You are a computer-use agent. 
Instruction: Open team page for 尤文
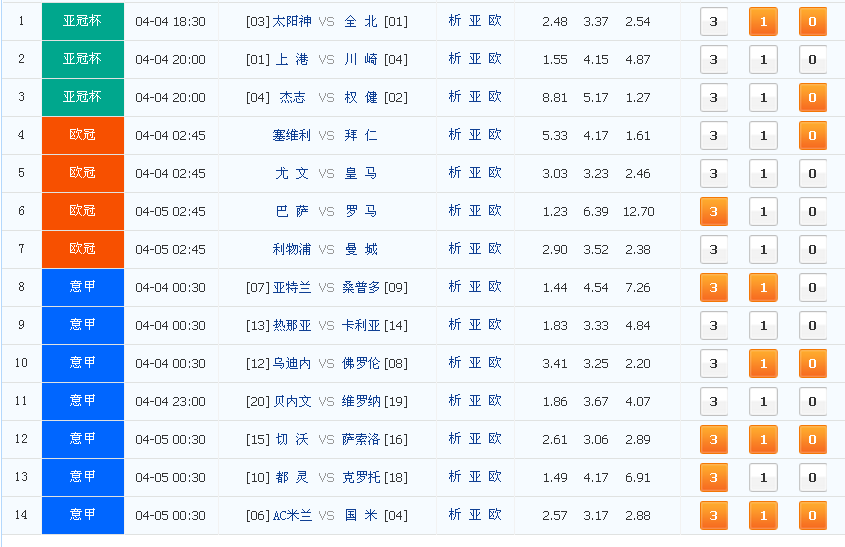[x=292, y=174]
